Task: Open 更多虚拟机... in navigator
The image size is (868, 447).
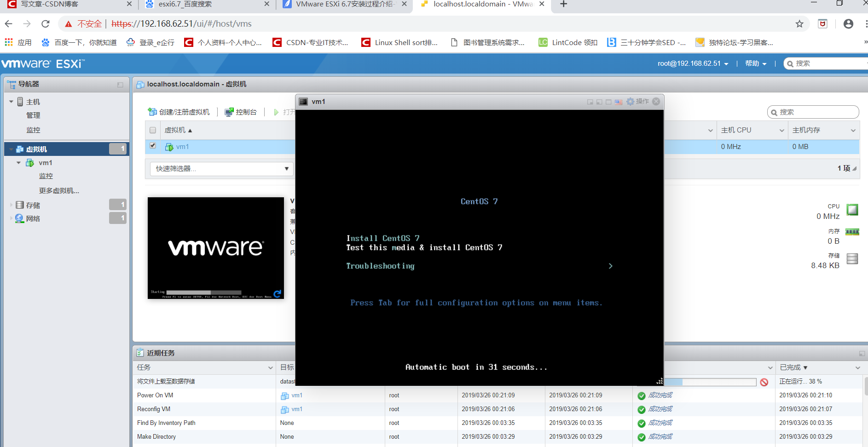Action: pos(59,191)
